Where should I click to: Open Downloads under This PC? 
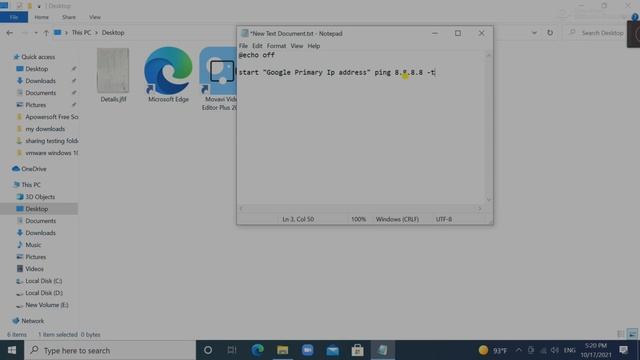coord(40,233)
